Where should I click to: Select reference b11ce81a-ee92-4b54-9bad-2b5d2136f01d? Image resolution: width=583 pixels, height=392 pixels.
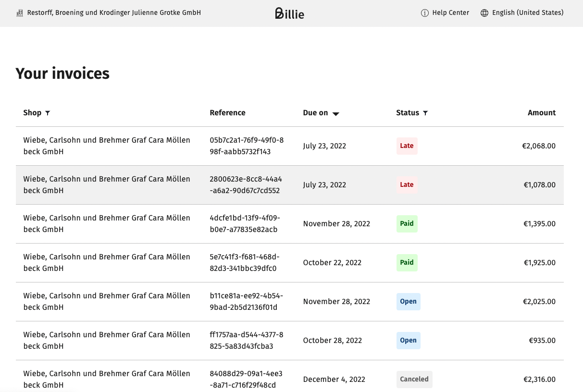click(247, 302)
